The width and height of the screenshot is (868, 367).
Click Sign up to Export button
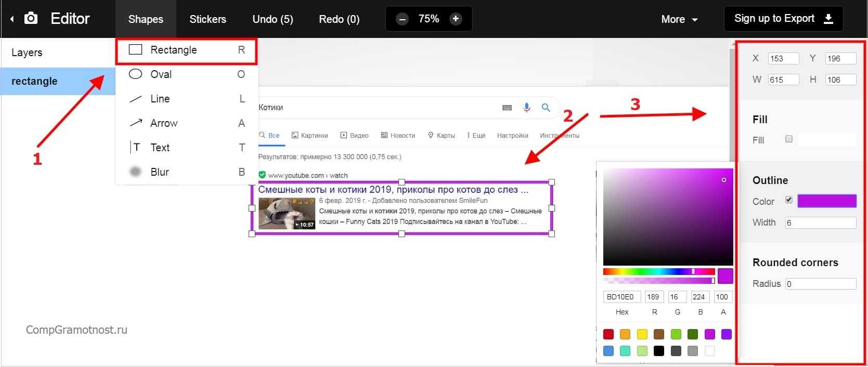coord(783,19)
